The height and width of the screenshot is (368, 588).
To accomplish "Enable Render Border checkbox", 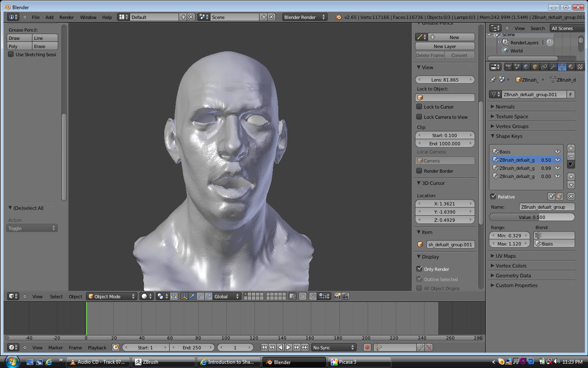I will pos(419,171).
